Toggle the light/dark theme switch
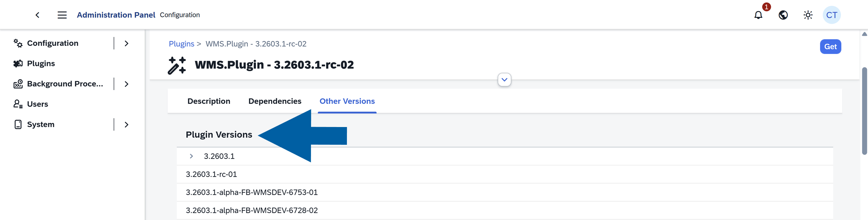 [808, 15]
